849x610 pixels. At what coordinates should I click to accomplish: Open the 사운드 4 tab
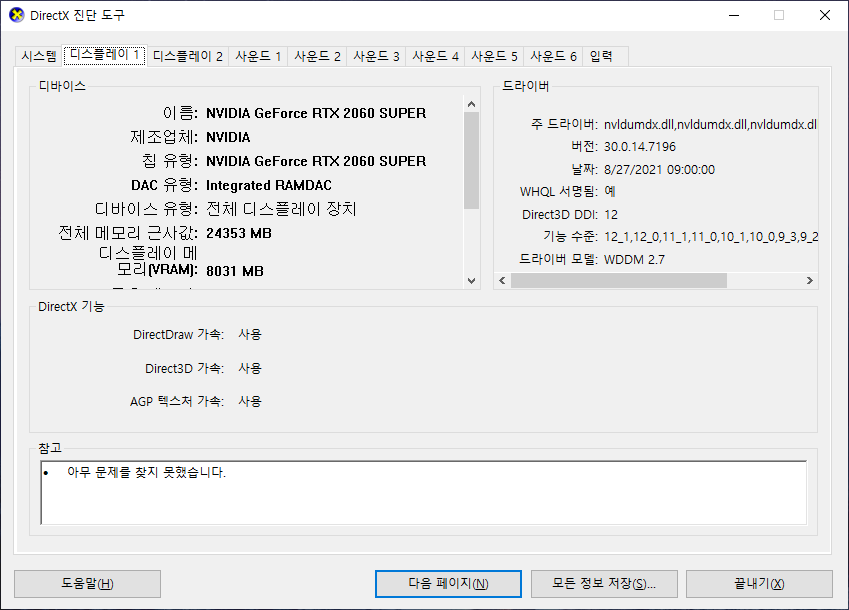435,56
